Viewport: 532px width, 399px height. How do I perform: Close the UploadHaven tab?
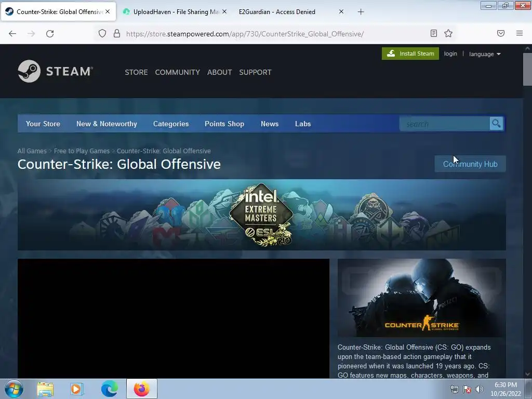[224, 11]
